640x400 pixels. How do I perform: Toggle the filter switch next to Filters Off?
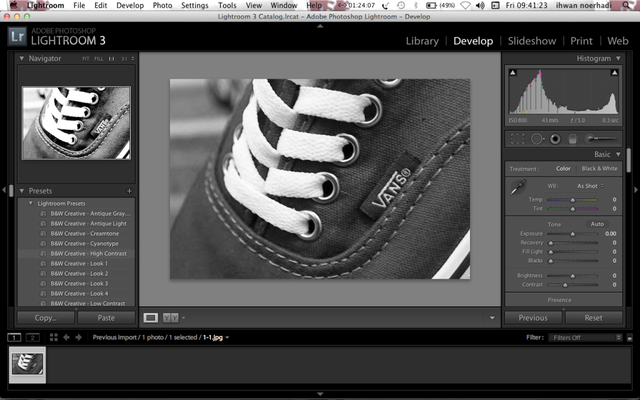[x=630, y=338]
